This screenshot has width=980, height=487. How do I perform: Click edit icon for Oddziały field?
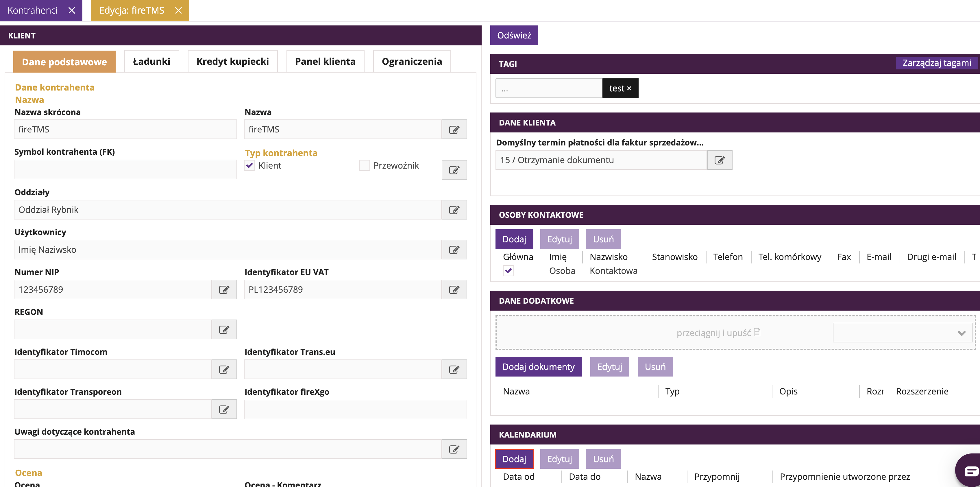click(454, 210)
